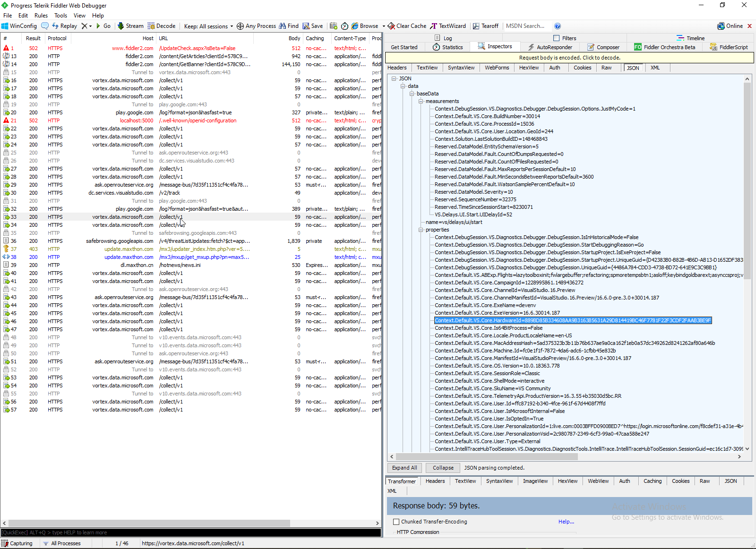Click the Expand All button
Image resolution: width=756 pixels, height=549 pixels.
404,468
